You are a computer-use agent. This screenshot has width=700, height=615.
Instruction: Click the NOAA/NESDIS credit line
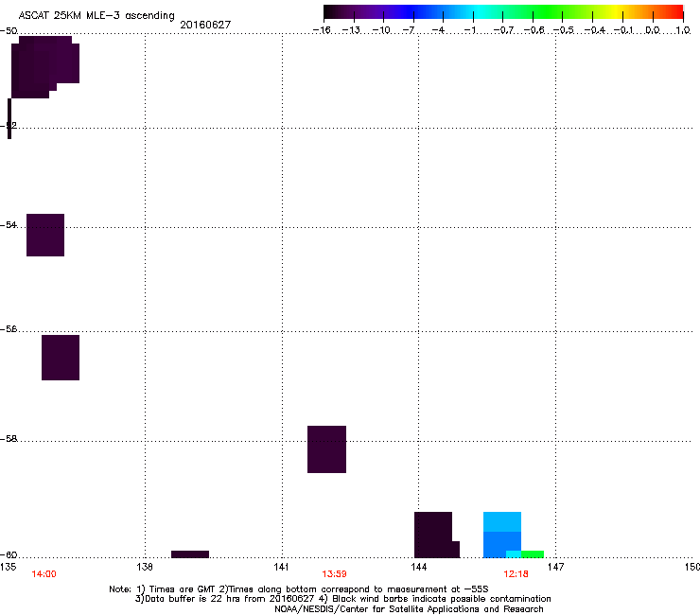tap(409, 608)
